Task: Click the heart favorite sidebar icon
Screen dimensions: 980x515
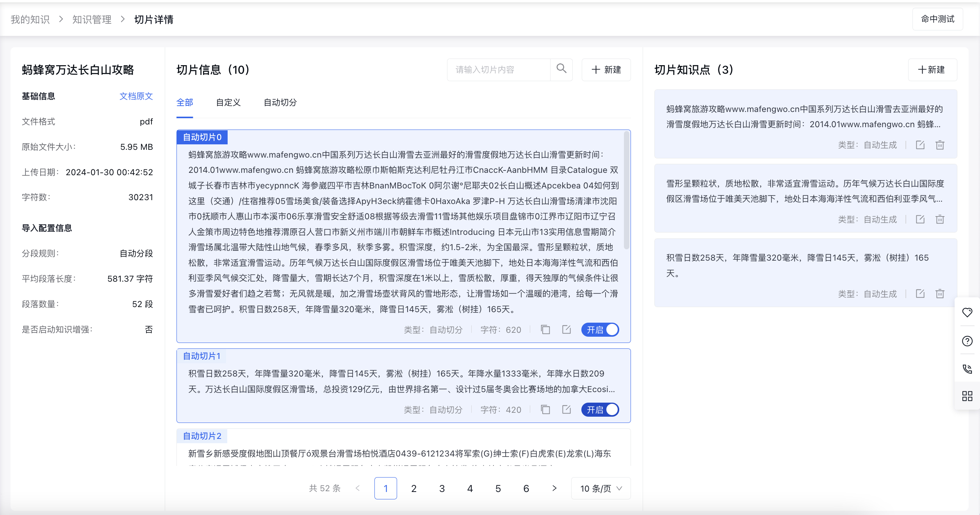Action: [967, 313]
